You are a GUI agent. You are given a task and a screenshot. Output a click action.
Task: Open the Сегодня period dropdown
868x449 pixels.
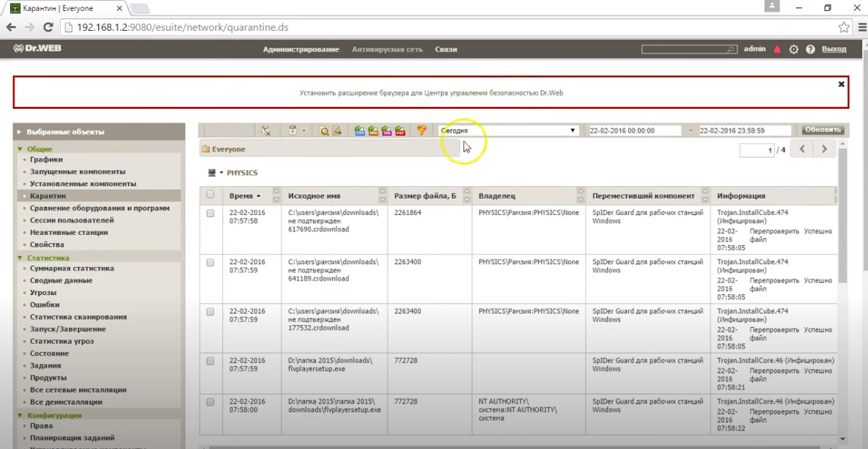click(508, 131)
